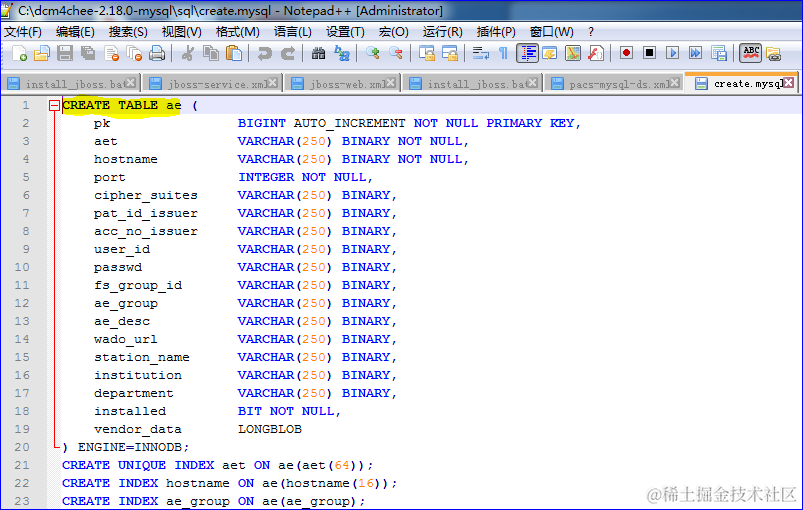Click the Close All documents toolbar icon
Image resolution: width=803 pixels, height=510 pixels.
tap(134, 53)
